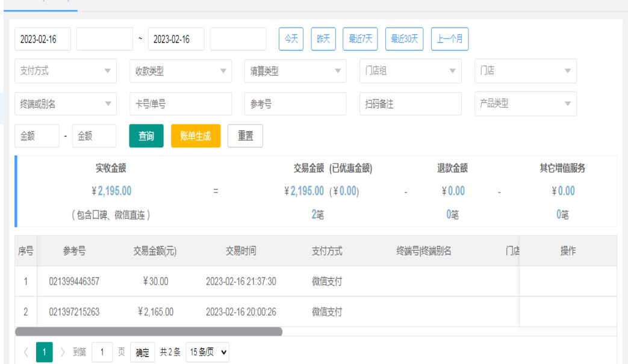
Task: Click the 今天 quick date button
Action: pos(291,39)
